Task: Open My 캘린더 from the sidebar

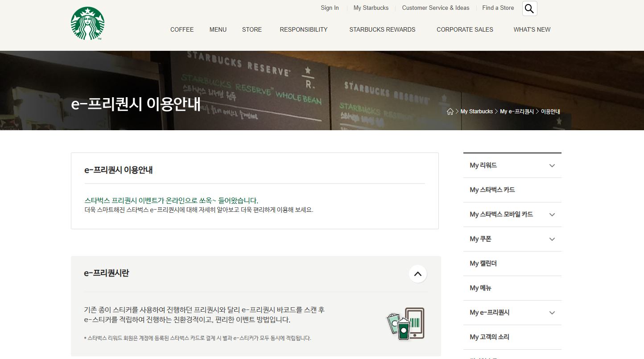Action: click(483, 263)
